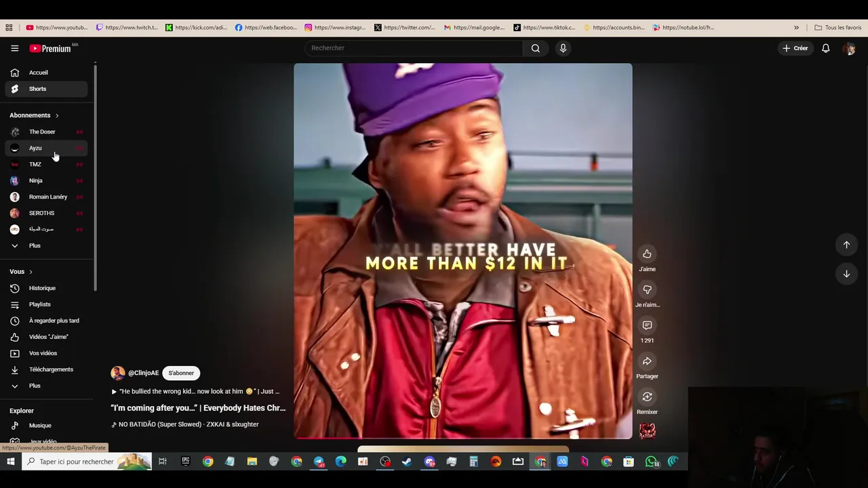This screenshot has width=868, height=488.
Task: Open the tiktok bookmark
Action: pos(545,28)
